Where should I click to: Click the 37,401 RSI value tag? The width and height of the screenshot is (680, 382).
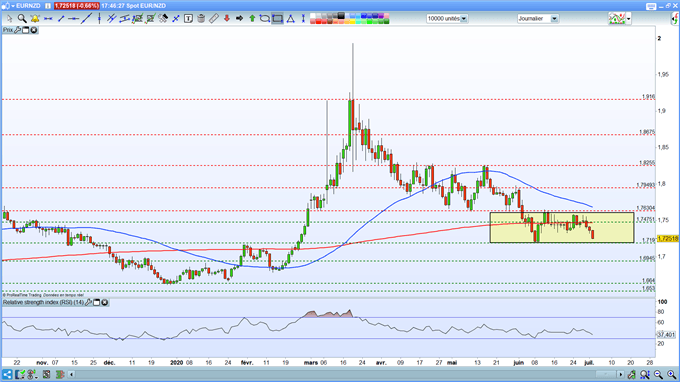pos(666,335)
